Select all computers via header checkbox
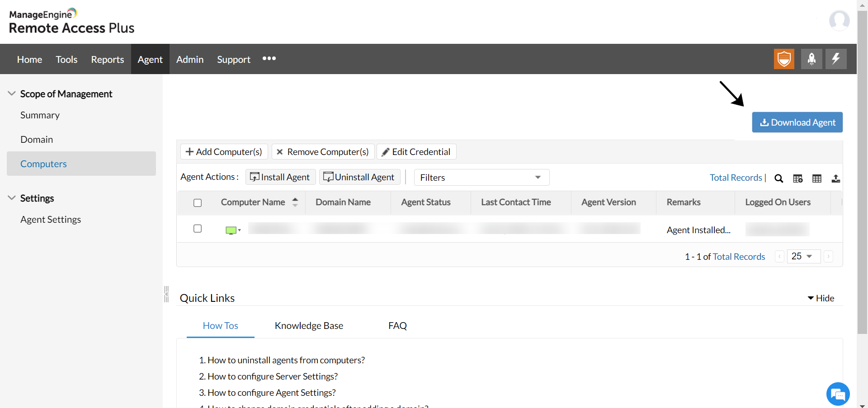Viewport: 868px width, 408px height. pos(198,202)
